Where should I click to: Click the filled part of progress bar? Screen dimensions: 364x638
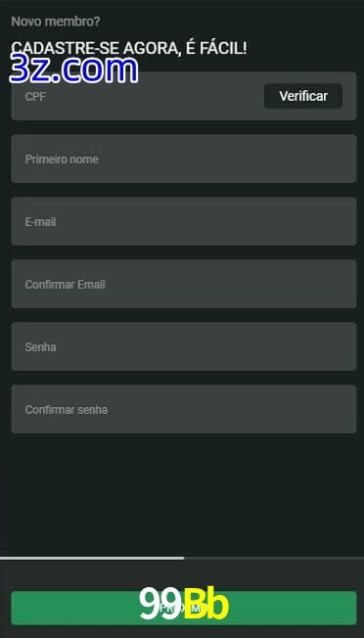point(92,558)
